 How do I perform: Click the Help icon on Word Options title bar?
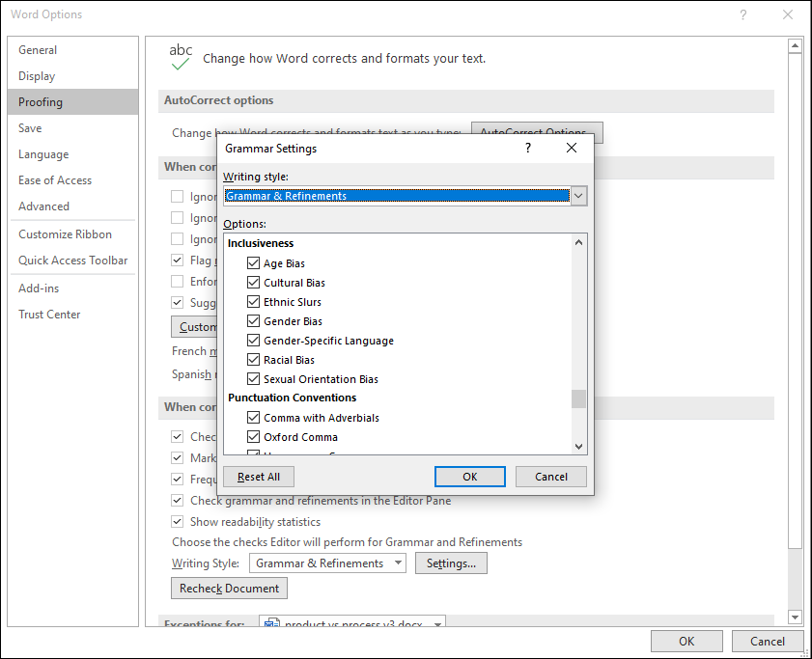[x=743, y=14]
